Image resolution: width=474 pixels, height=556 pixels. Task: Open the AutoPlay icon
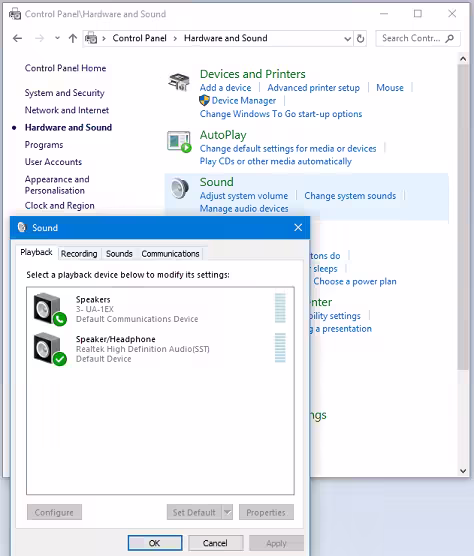(179, 142)
